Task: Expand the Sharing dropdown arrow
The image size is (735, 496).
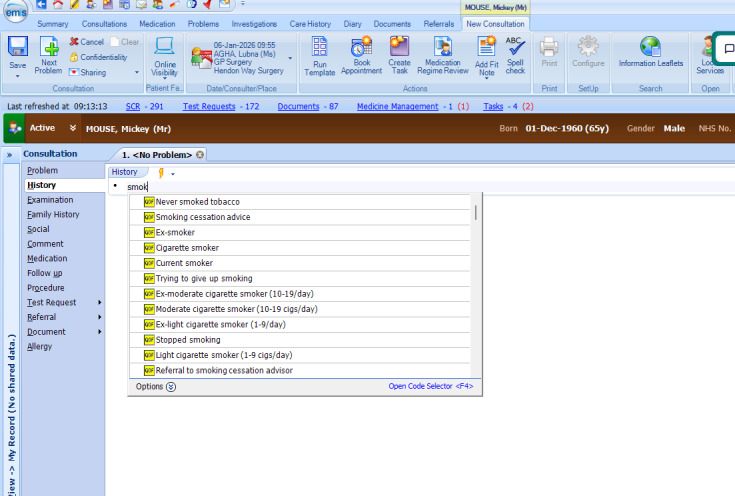Action: click(137, 73)
